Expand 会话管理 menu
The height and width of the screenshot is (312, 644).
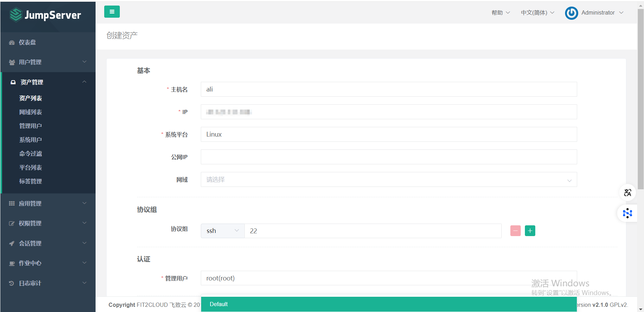point(48,243)
